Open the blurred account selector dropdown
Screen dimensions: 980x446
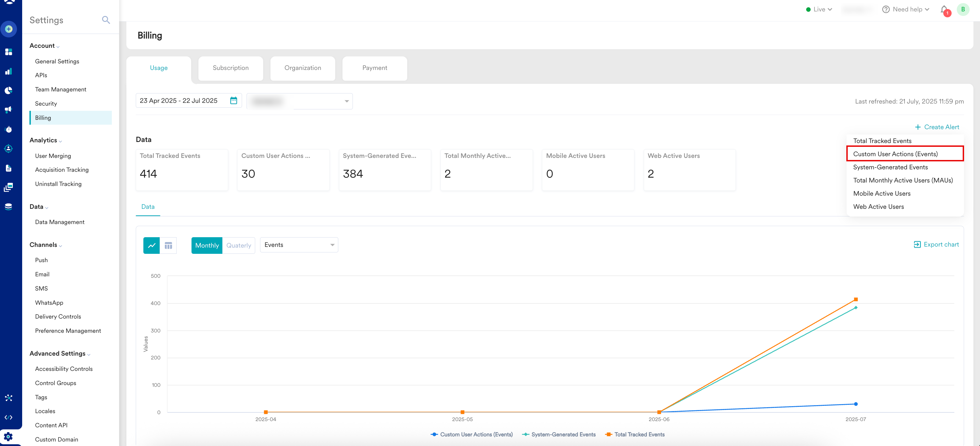pos(300,101)
